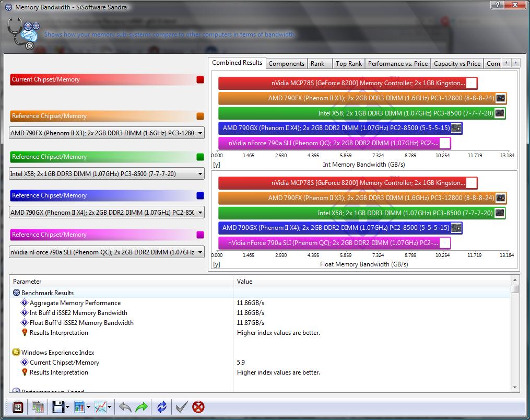This screenshot has width=530, height=420.
Task: Toggle the blue Reference Chipset/Memory indicator
Action: (x=200, y=195)
